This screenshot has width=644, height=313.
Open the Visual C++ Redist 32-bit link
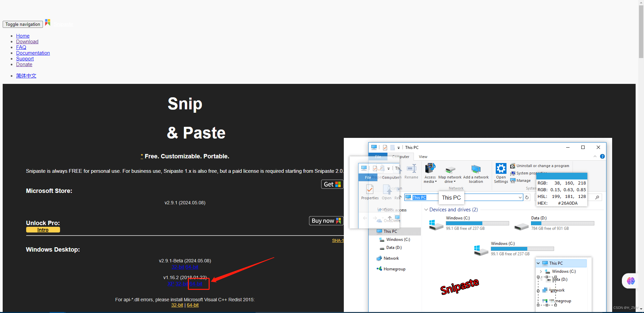point(177,305)
